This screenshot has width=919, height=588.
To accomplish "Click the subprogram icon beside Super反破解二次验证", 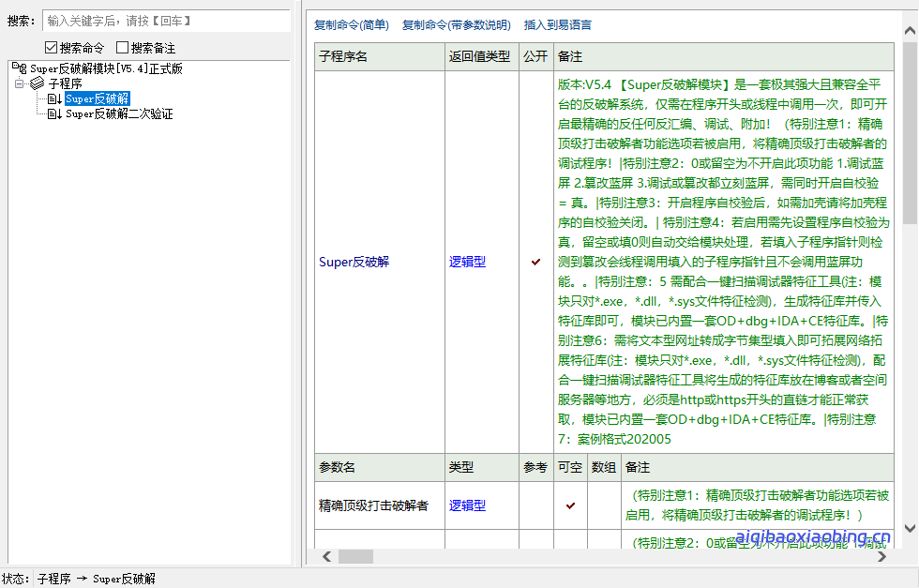I will click(53, 113).
